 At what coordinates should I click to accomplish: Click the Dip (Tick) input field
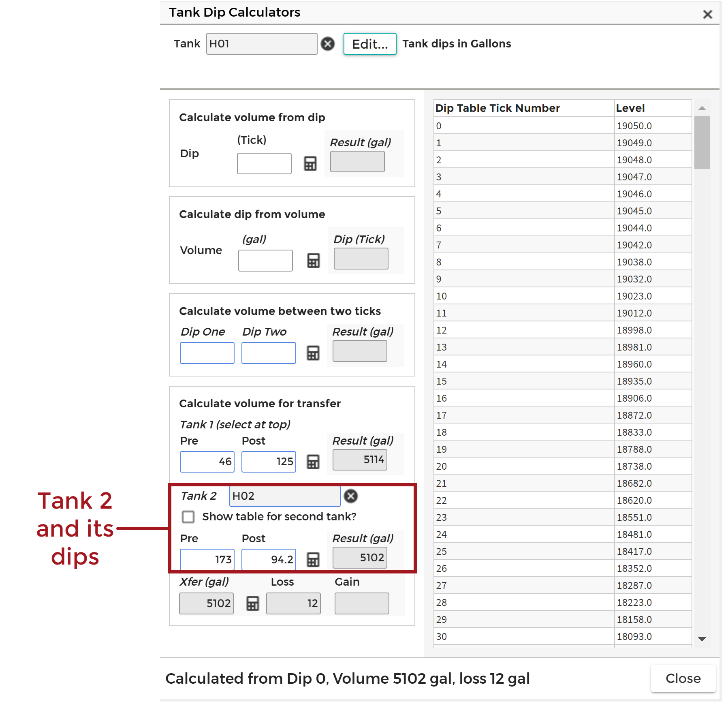tap(264, 163)
